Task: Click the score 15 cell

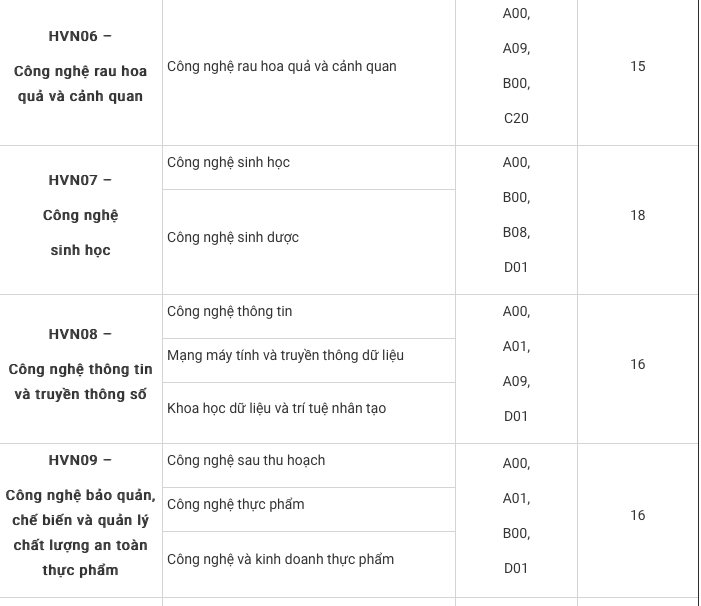Action: (x=638, y=66)
